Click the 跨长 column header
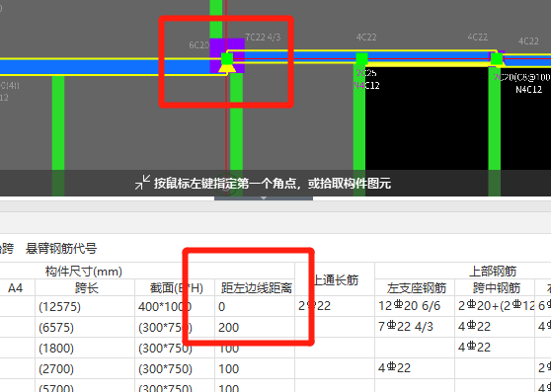 click(85, 288)
